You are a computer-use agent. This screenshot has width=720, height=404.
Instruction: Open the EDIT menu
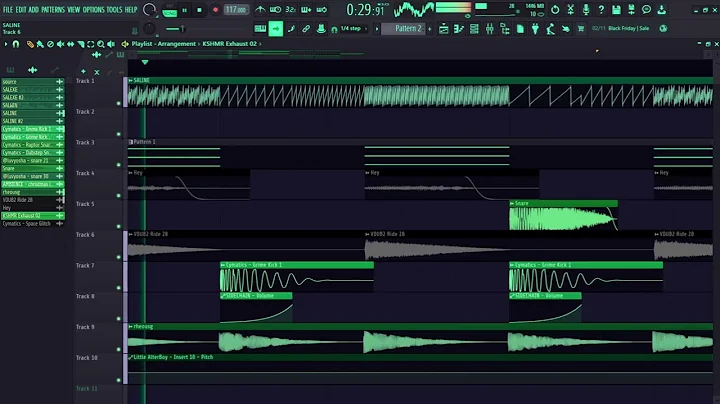[x=21, y=10]
